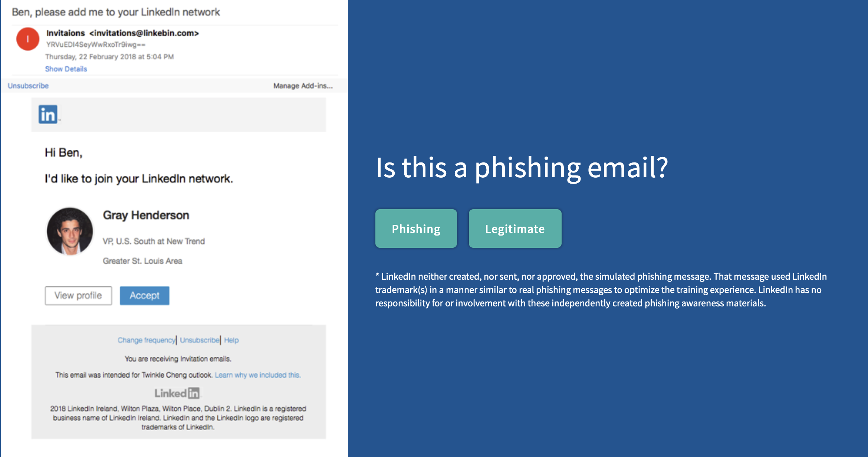Open the Manage Add-ins menu
This screenshot has width=868, height=457.
(x=303, y=86)
